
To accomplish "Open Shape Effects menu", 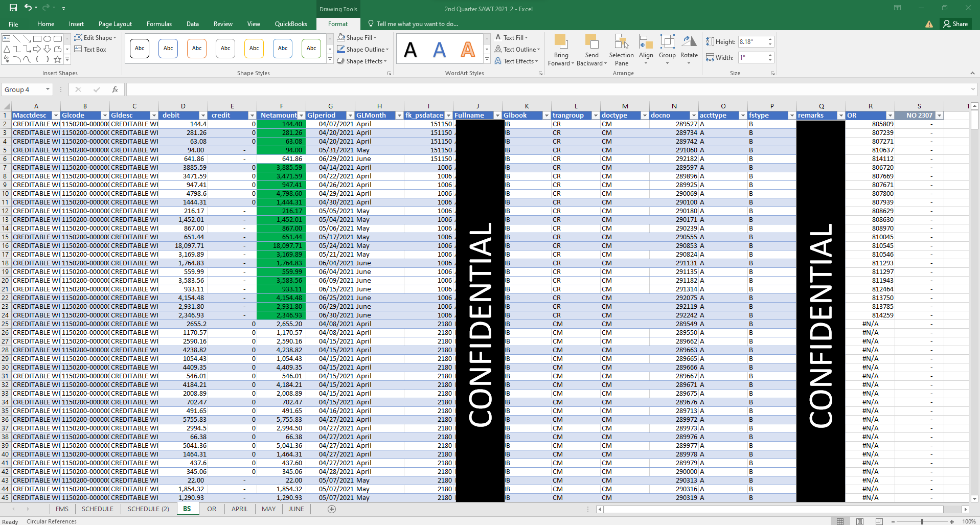I will (361, 61).
